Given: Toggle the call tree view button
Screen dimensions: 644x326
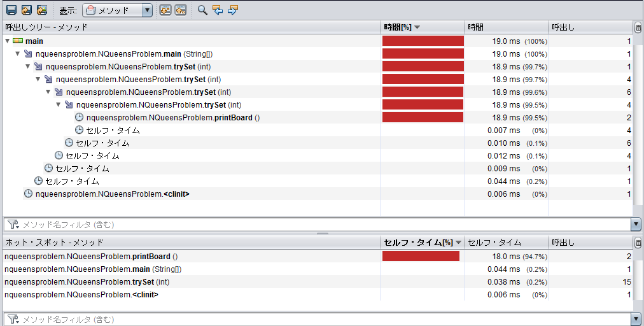Looking at the screenshot, I should coord(165,10).
